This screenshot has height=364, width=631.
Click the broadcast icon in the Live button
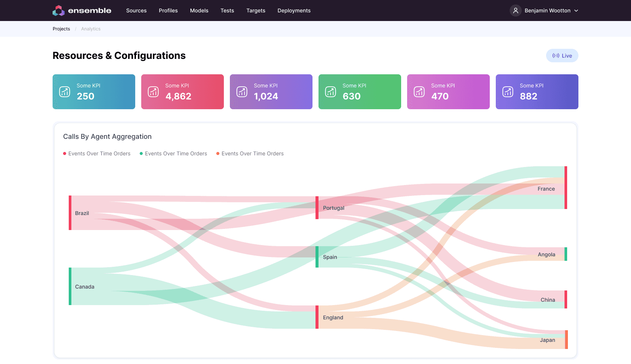pyautogui.click(x=556, y=56)
